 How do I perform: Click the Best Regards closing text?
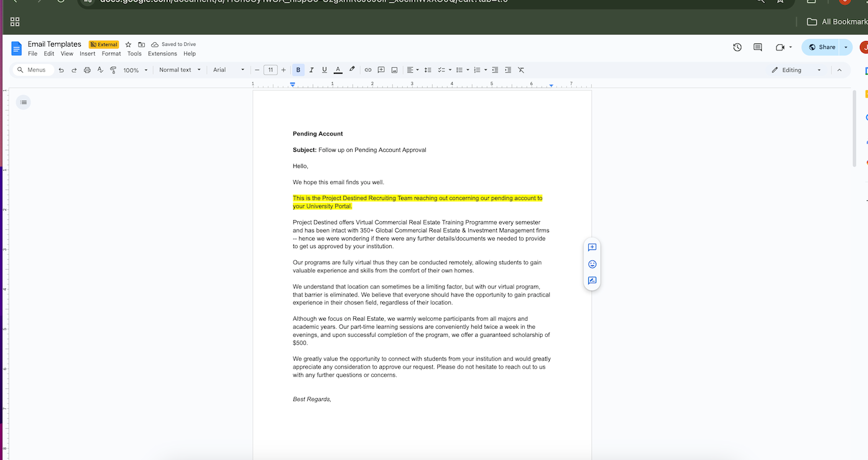click(x=312, y=399)
